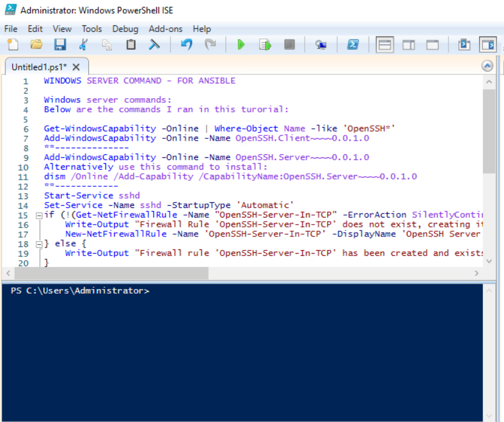This screenshot has width=504, height=422.
Task: Show the Command window icon
Action: pos(464,45)
